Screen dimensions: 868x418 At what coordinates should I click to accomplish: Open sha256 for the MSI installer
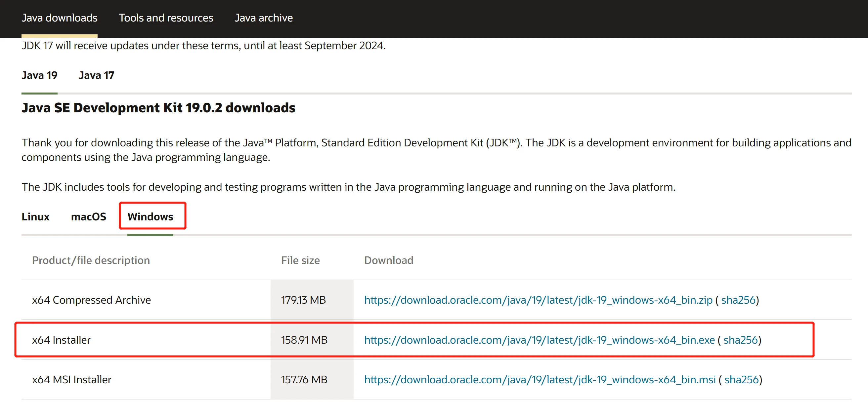tap(741, 380)
